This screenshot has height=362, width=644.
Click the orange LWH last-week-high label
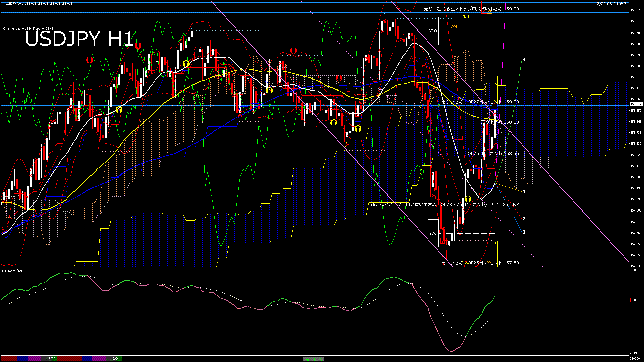coord(454,26)
